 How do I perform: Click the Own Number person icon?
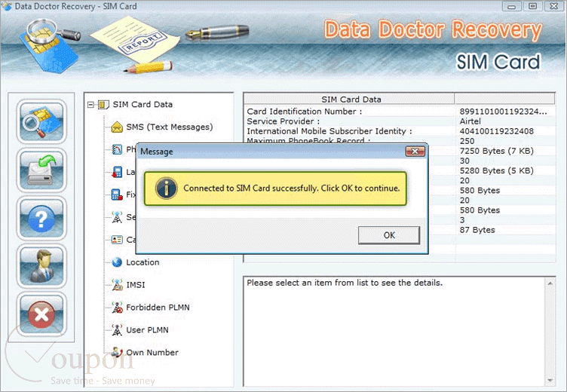[x=117, y=352]
